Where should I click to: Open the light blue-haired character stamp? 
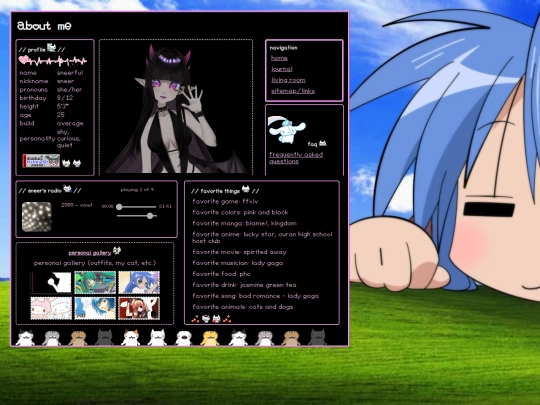pyautogui.click(x=95, y=308)
